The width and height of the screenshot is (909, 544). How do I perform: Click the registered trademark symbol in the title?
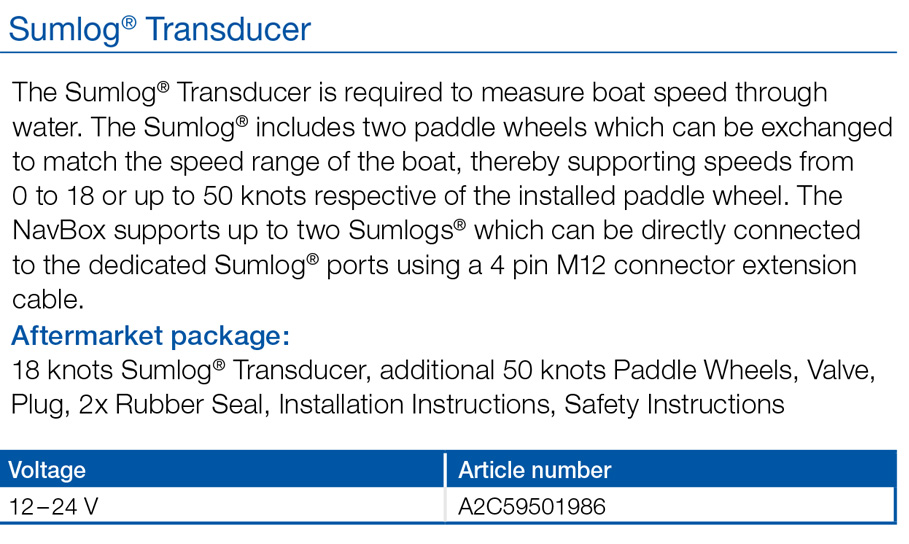(129, 22)
